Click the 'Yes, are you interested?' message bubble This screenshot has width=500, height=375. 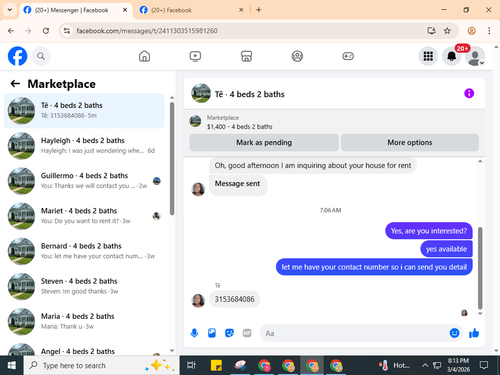pyautogui.click(x=429, y=231)
